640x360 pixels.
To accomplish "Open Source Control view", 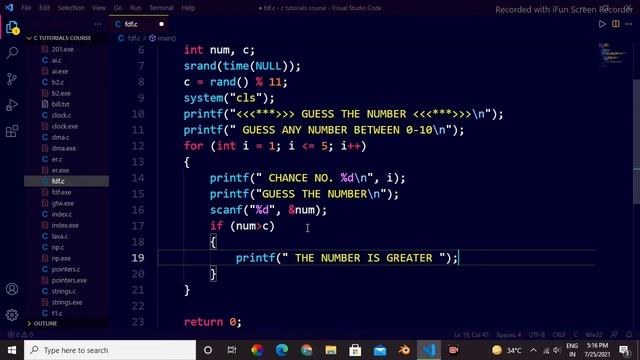I will click(x=12, y=79).
